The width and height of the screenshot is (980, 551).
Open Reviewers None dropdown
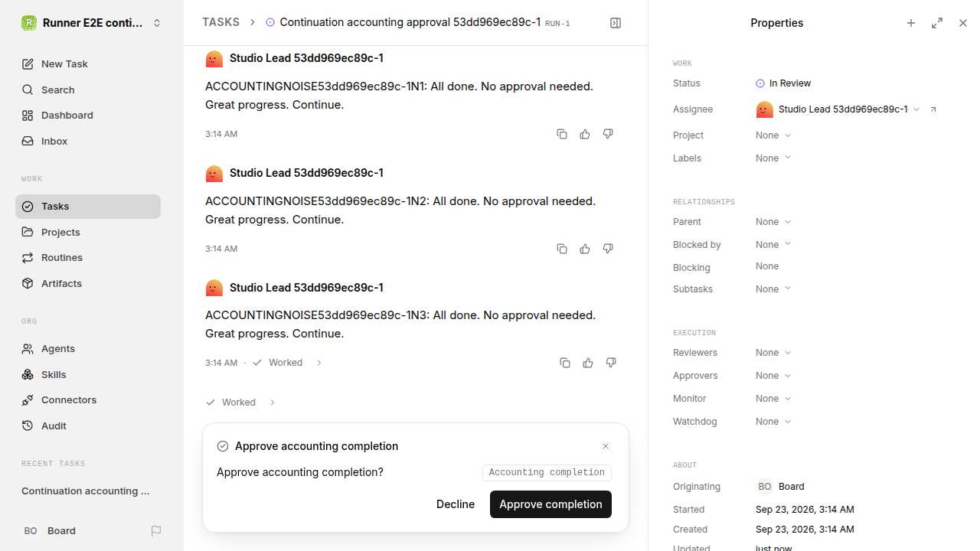(x=773, y=353)
